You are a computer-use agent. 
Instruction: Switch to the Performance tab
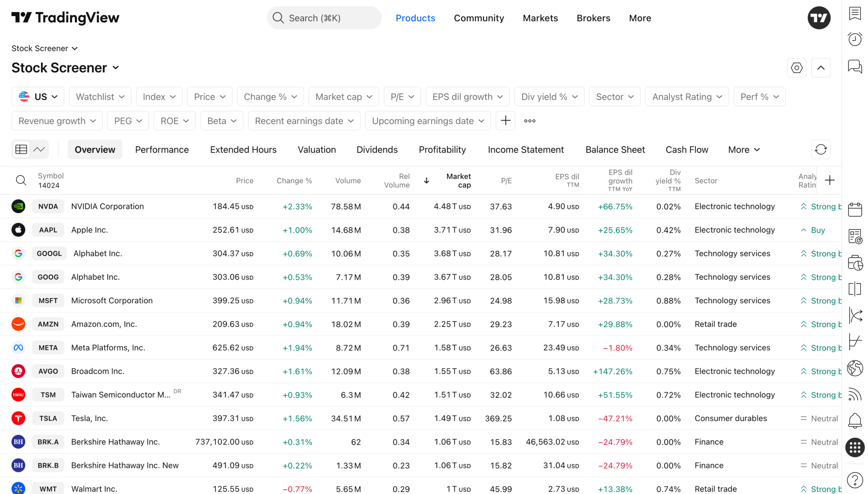click(162, 150)
